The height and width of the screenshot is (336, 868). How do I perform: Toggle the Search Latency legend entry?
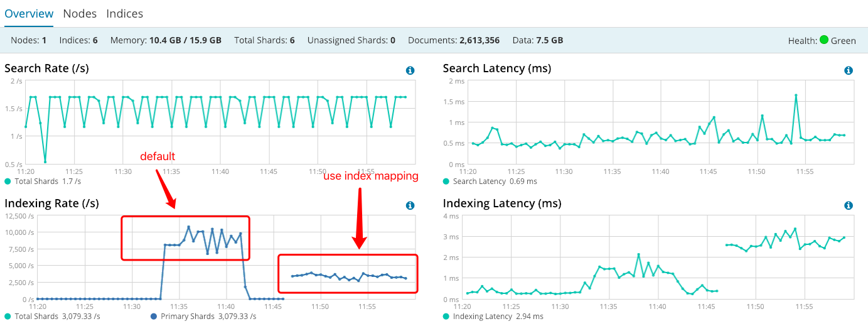490,181
